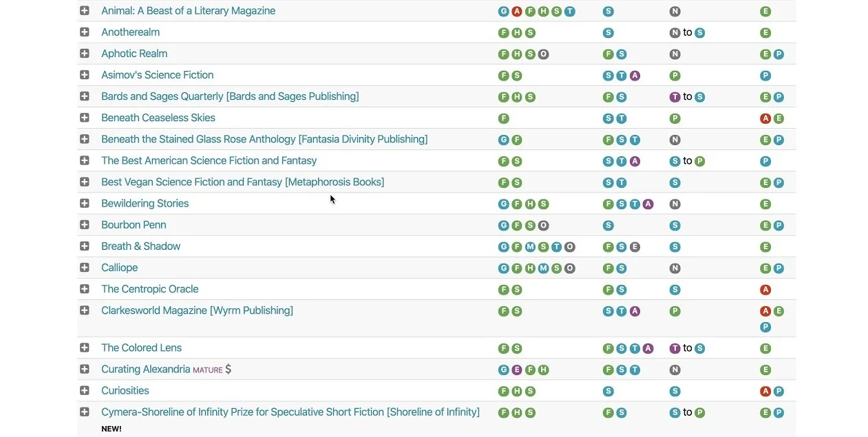Expand the Bourbon Penn row details

84,224
